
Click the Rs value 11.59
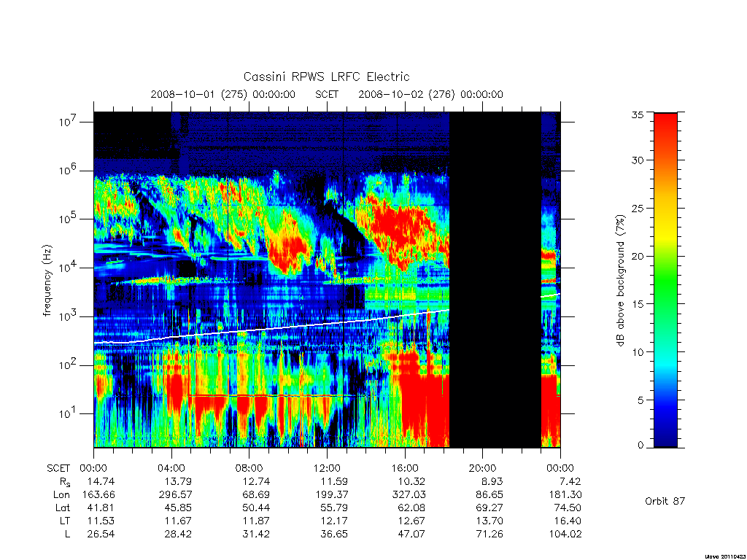point(334,481)
